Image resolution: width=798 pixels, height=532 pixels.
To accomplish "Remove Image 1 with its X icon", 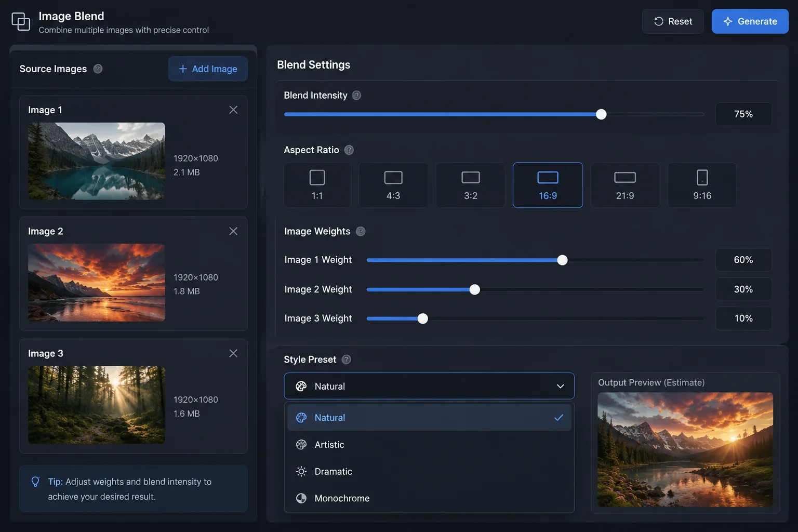I will pyautogui.click(x=233, y=110).
